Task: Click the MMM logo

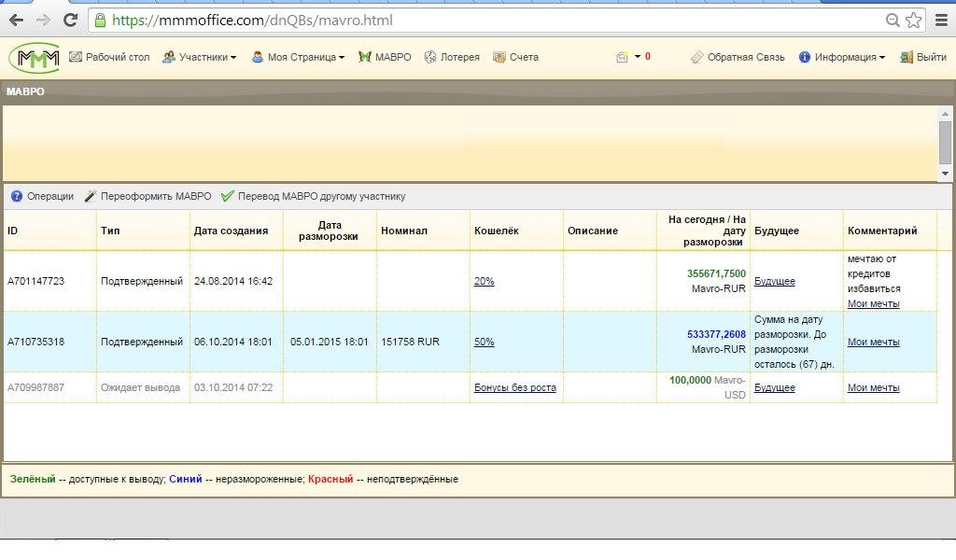Action: 35,58
